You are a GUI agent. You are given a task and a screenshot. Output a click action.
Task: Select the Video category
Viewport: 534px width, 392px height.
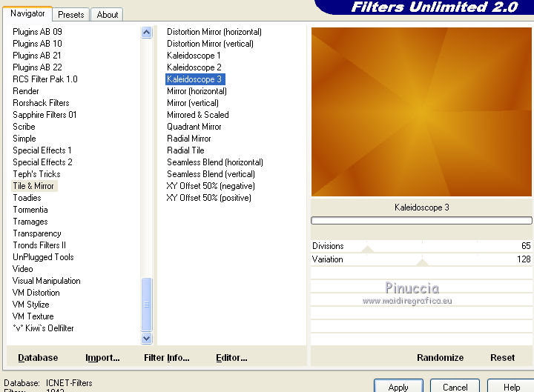pyautogui.click(x=23, y=269)
